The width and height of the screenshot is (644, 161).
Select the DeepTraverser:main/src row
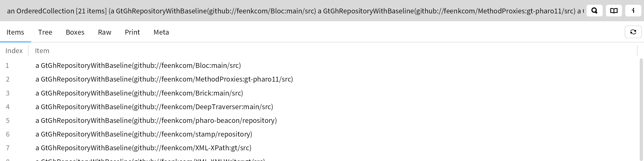(319, 107)
